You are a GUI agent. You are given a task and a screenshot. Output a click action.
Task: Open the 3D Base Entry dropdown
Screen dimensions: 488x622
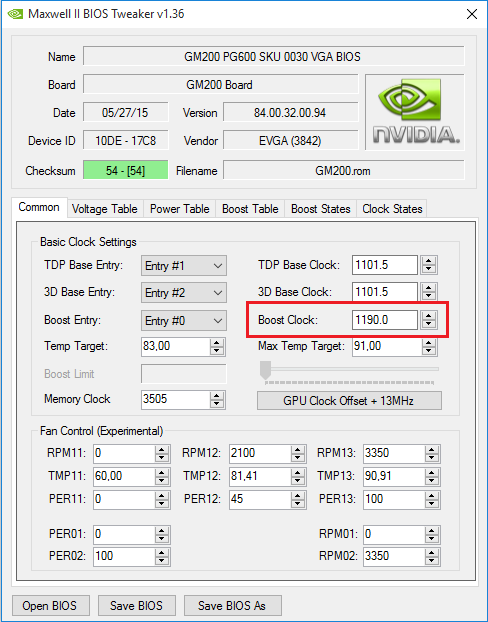[184, 293]
